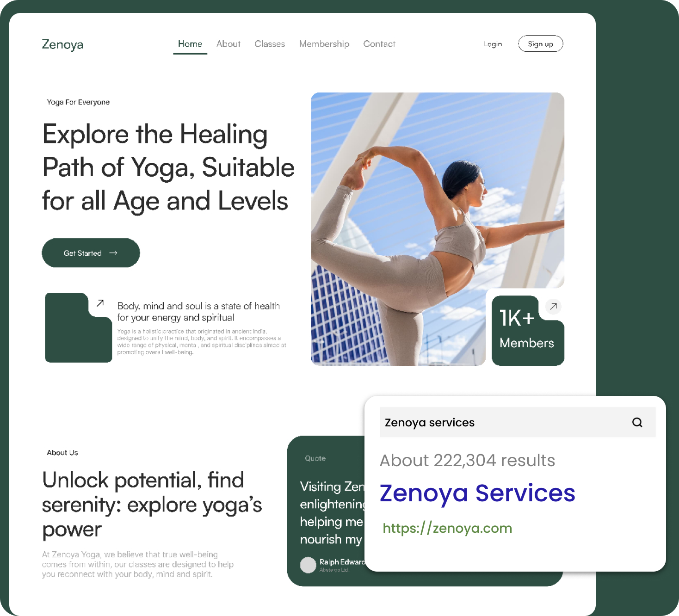This screenshot has height=616, width=679.
Task: Open the Contact nav link
Action: click(379, 44)
